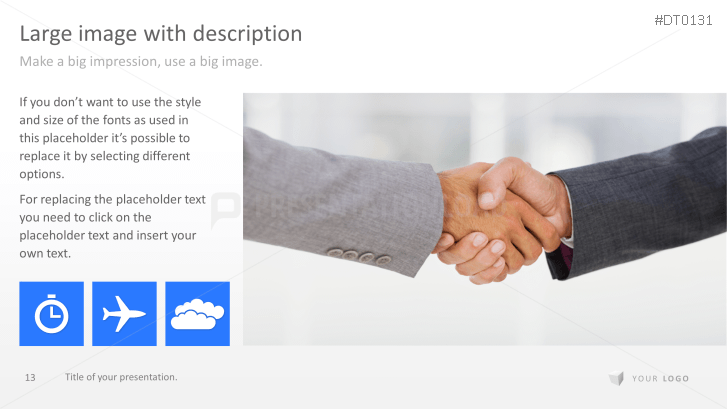Click the stopwatch timer icon tile

(51, 313)
